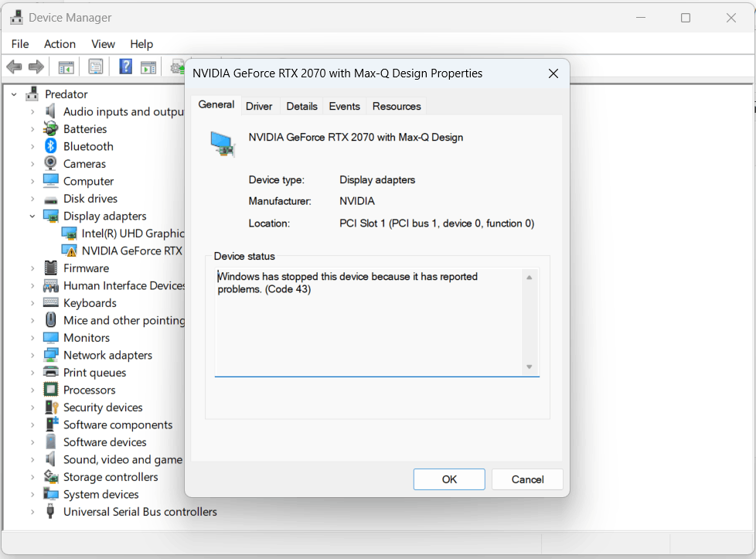Viewport: 756px width, 559px height.
Task: Select the System devices icon
Action: 50,494
